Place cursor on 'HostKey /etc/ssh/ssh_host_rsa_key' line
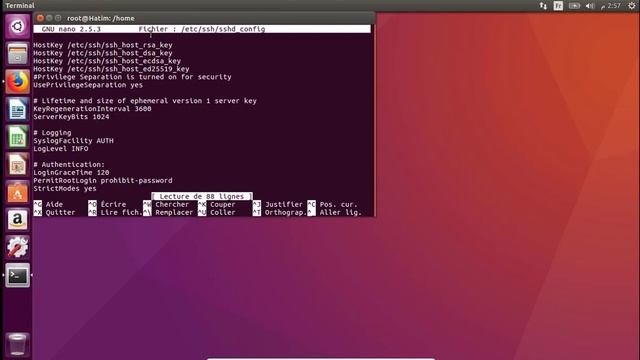Screen dimensions: 640x360 pyautogui.click(x=103, y=45)
